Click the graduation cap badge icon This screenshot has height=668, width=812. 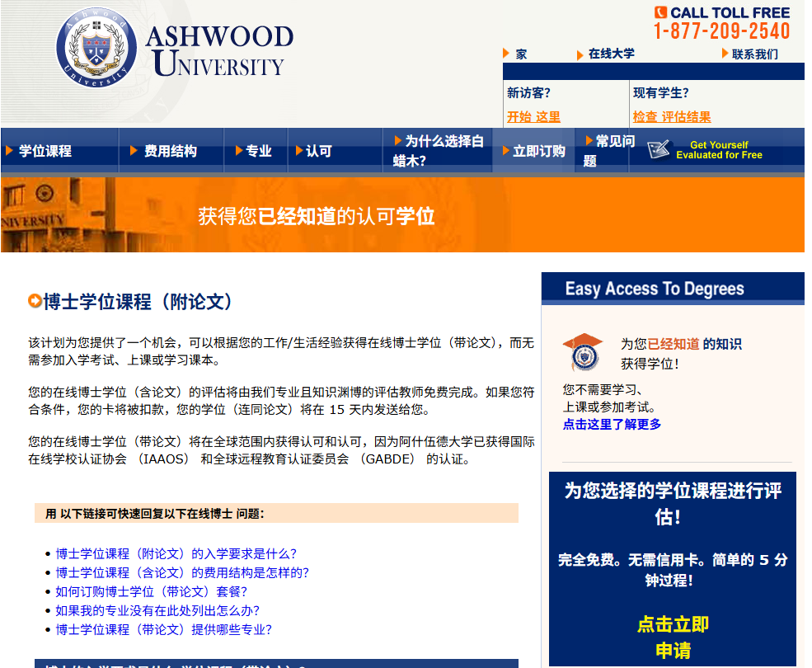pyautogui.click(x=583, y=352)
